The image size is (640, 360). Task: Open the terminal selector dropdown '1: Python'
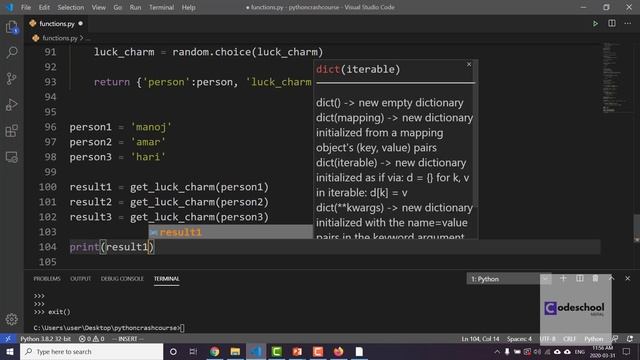tap(509, 279)
